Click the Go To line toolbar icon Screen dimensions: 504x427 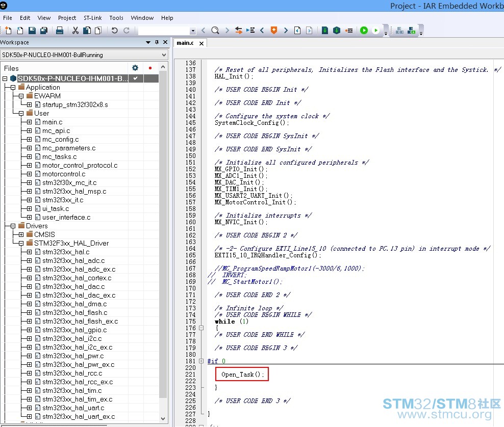click(250, 31)
